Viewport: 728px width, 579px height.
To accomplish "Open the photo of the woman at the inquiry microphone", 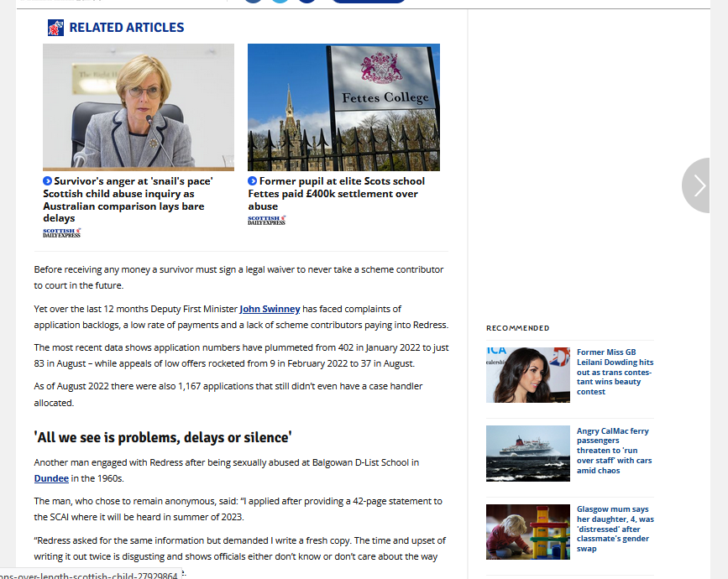I will click(x=139, y=107).
